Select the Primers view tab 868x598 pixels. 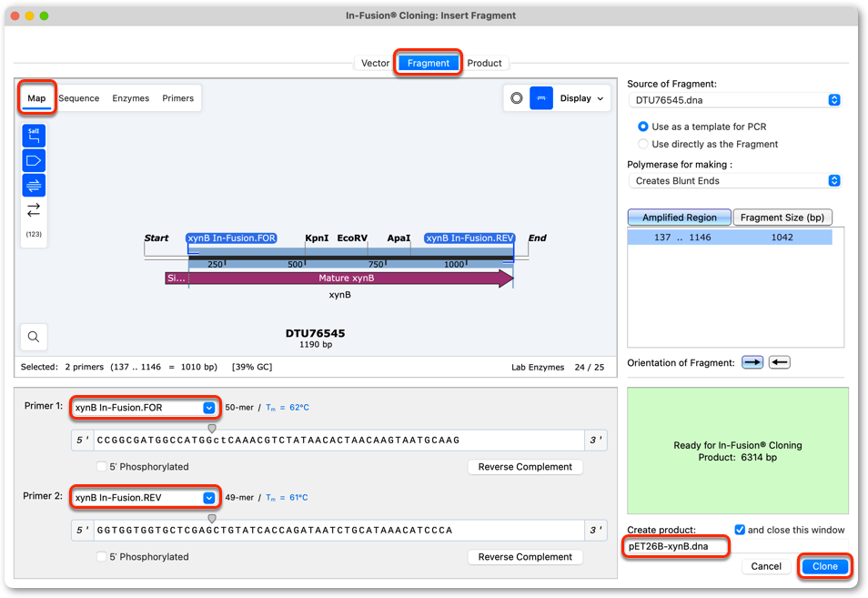point(177,98)
